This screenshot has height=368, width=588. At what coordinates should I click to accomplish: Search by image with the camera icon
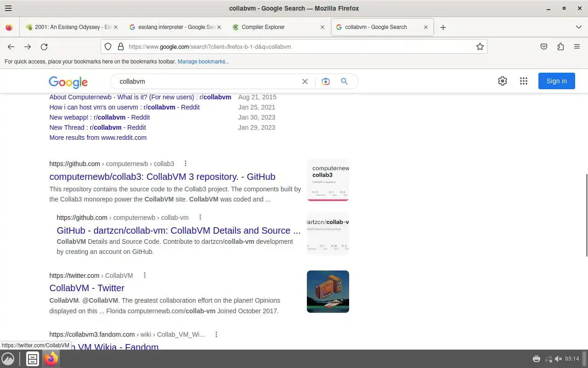(326, 81)
